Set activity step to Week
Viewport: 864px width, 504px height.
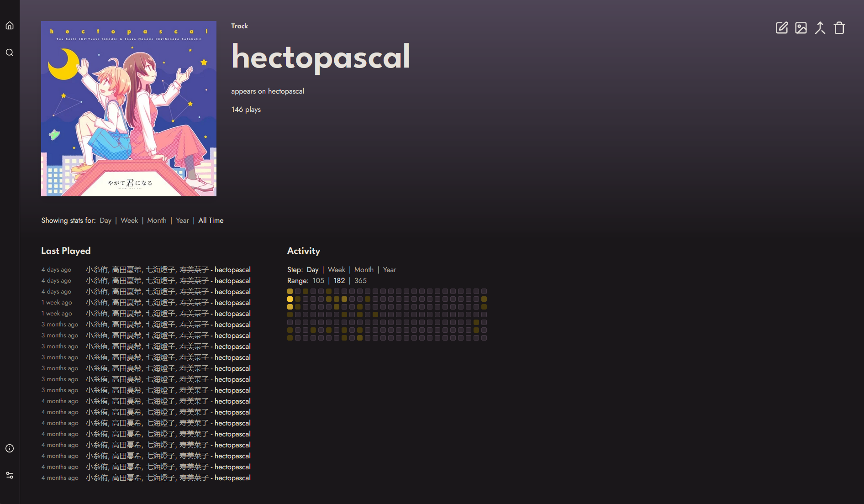click(336, 270)
